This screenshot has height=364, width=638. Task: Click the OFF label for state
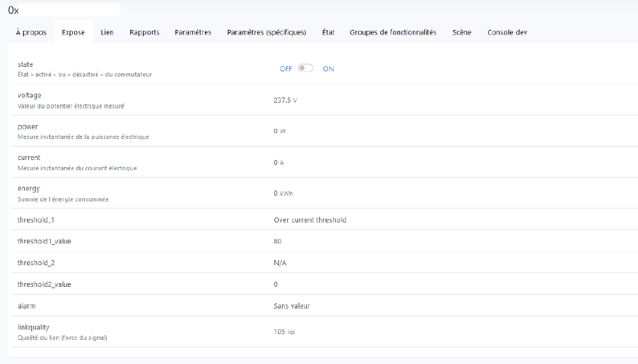[x=286, y=69]
